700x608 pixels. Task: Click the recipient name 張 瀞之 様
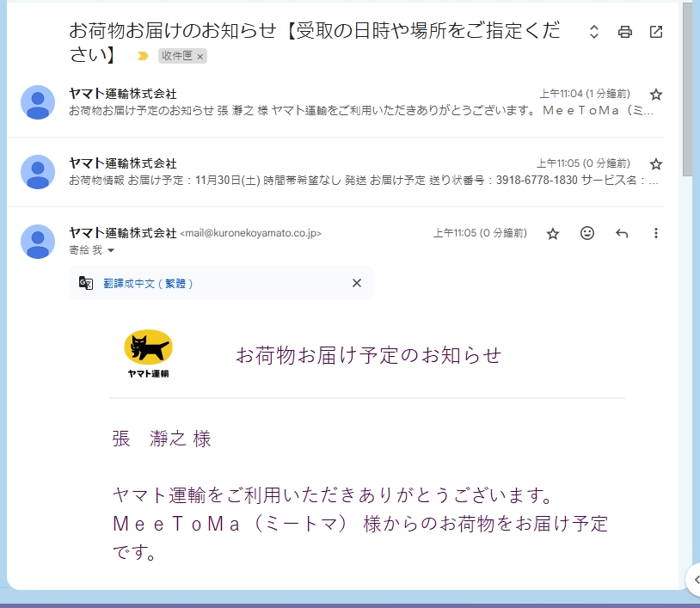tap(162, 439)
